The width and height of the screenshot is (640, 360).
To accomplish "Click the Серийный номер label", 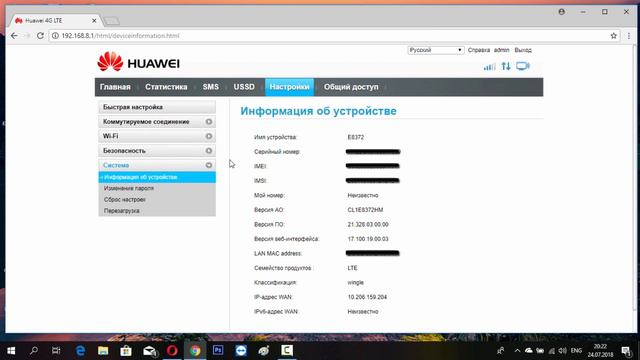I will pyautogui.click(x=277, y=152).
